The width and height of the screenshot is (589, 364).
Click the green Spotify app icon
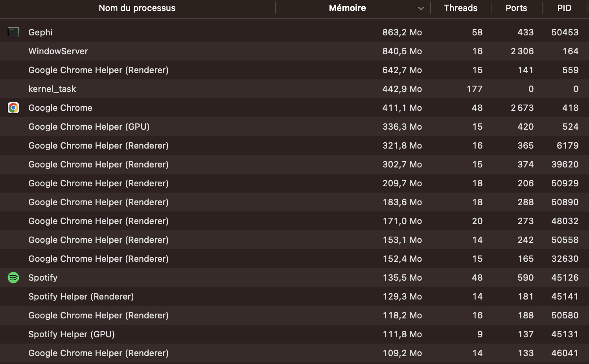[x=13, y=278]
